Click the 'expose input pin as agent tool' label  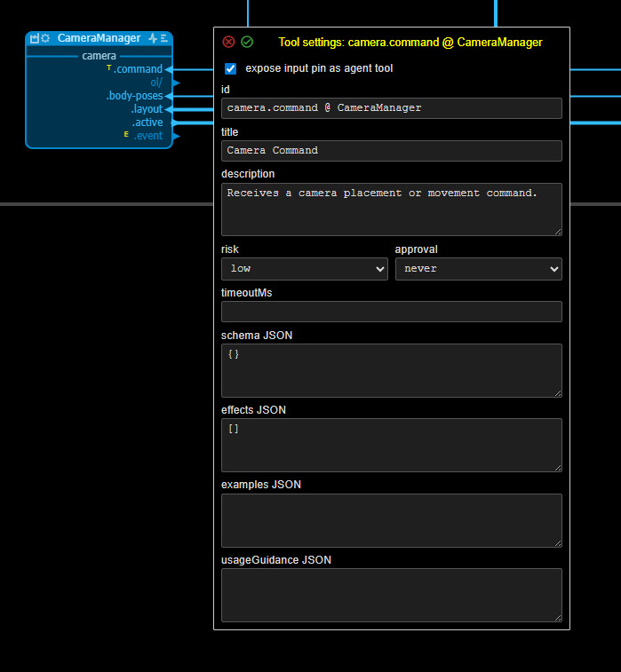319,68
